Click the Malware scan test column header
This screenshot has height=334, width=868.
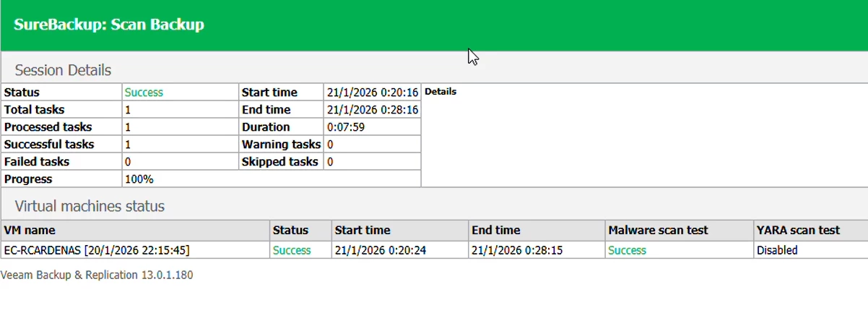(658, 230)
